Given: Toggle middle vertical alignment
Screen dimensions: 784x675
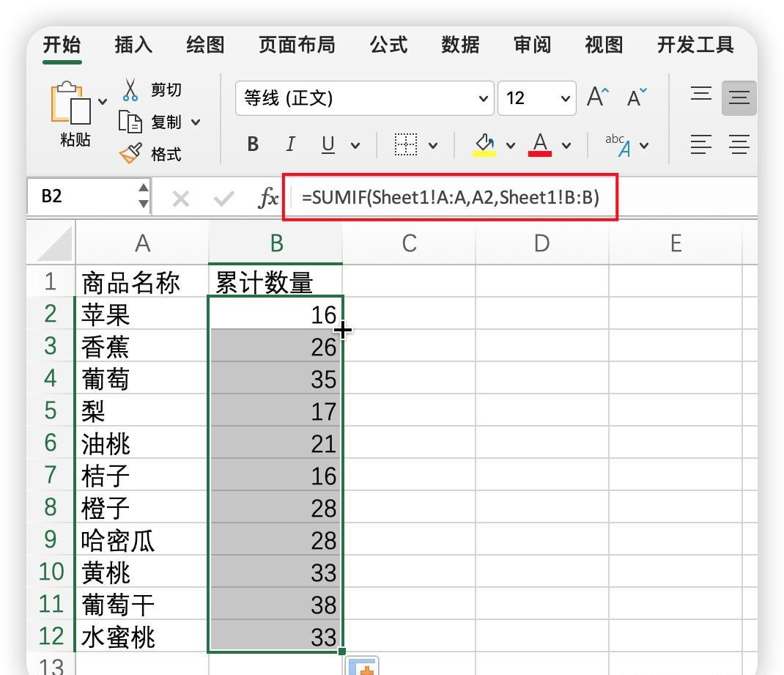Looking at the screenshot, I should tap(739, 97).
